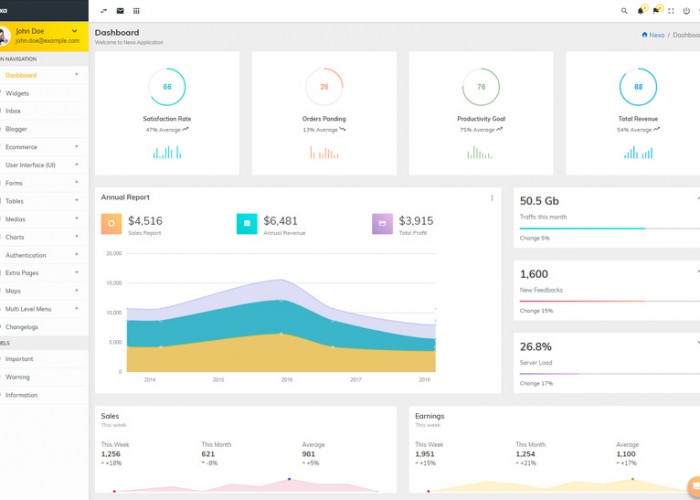Open Inbox in sidebar
This screenshot has width=700, height=500.
[x=13, y=111]
